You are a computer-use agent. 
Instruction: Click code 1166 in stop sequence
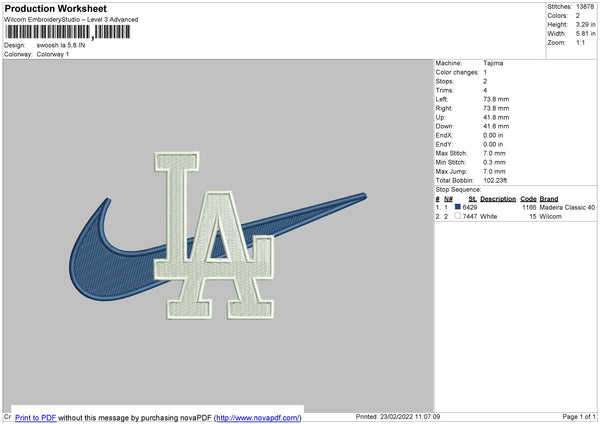click(x=529, y=207)
